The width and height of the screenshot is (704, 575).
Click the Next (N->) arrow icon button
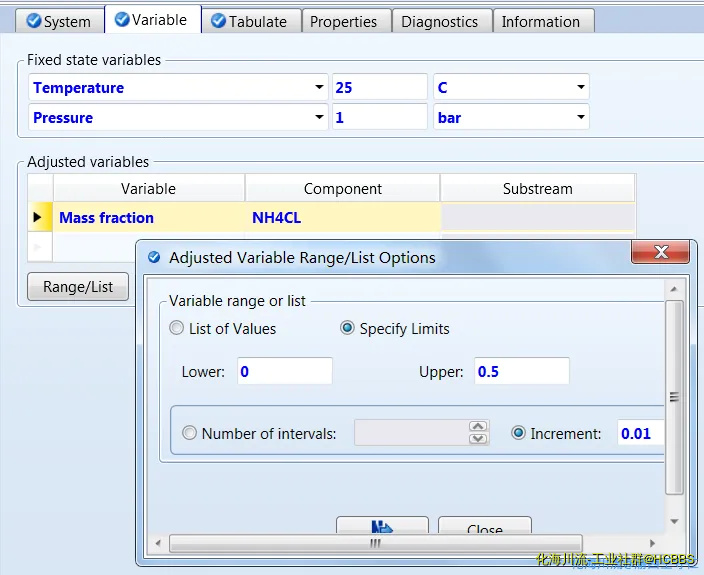pyautogui.click(x=382, y=526)
